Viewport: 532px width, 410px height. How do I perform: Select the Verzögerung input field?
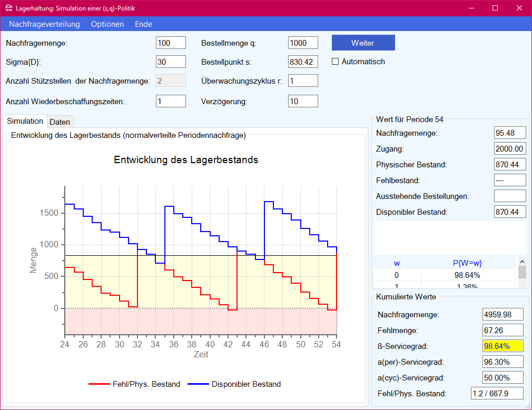303,101
